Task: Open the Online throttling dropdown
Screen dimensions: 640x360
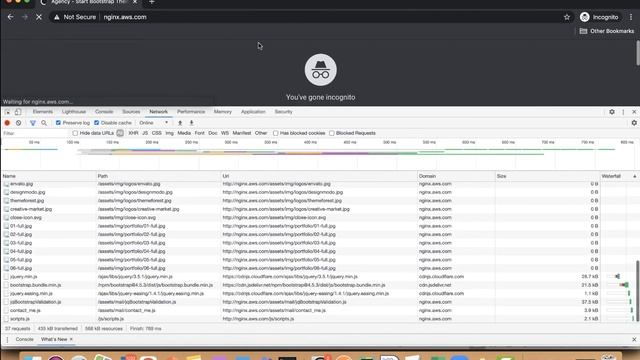Action: tap(154, 123)
